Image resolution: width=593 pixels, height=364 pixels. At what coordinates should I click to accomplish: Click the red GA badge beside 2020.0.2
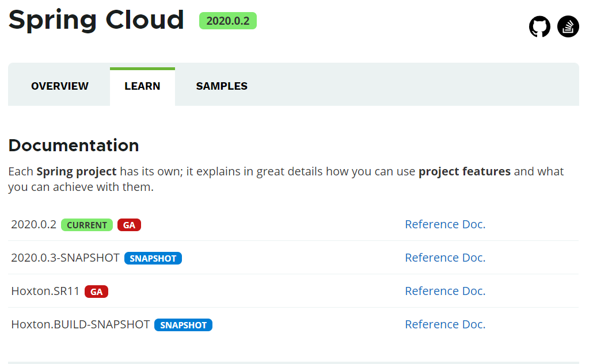(x=129, y=225)
